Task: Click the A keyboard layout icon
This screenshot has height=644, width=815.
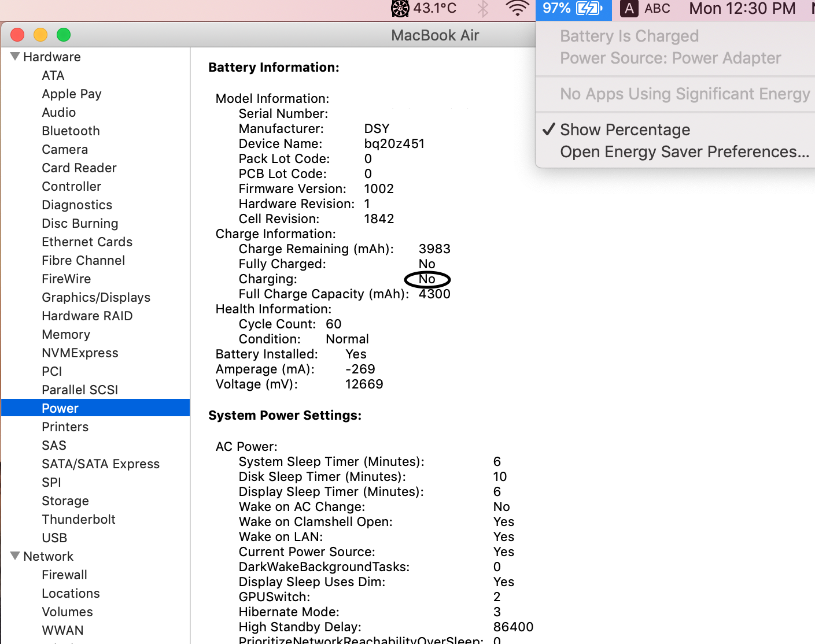Action: coord(628,9)
